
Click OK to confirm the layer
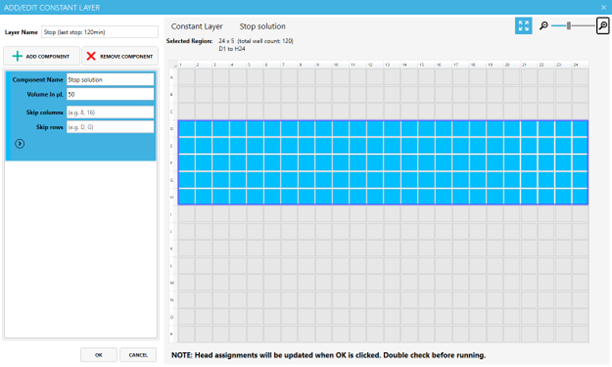[x=99, y=355]
